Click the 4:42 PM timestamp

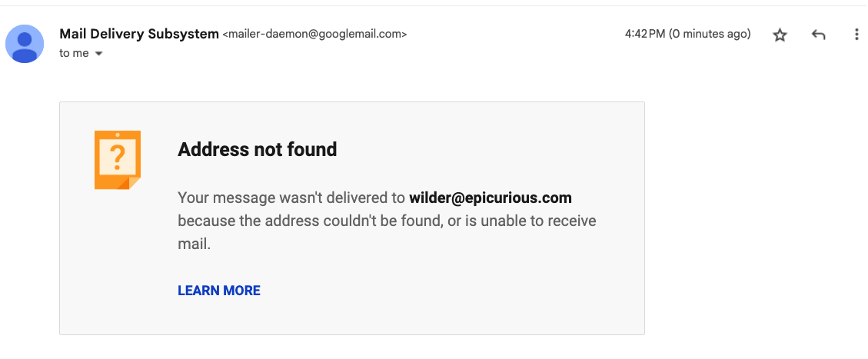click(x=644, y=34)
